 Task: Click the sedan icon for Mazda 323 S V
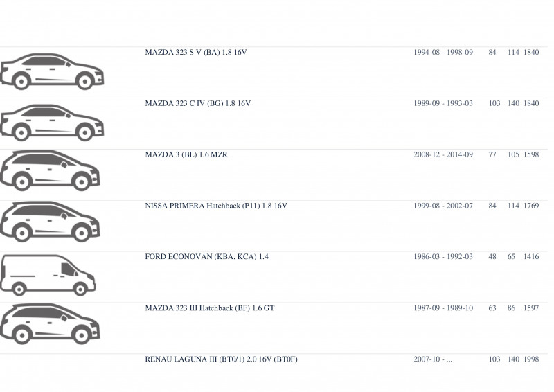click(52, 71)
